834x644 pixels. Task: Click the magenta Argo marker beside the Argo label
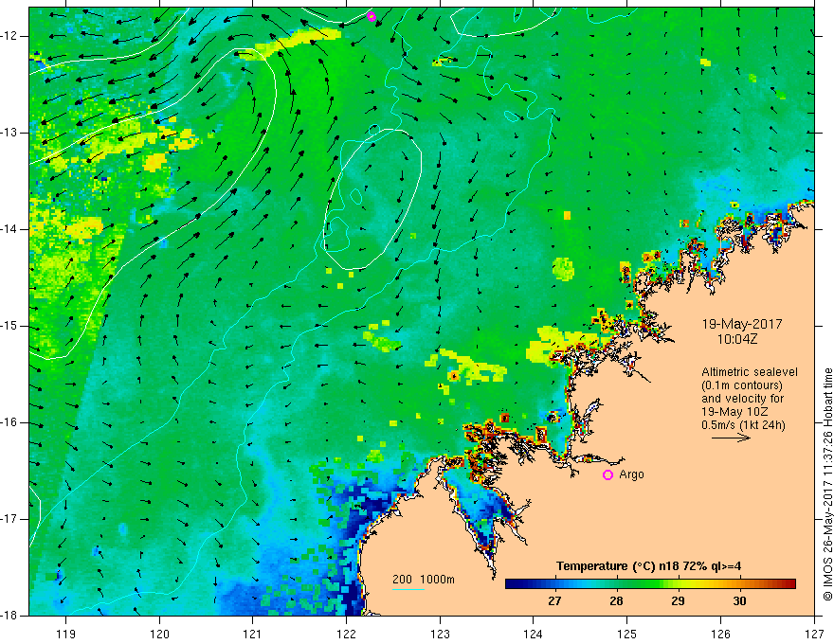coord(607,474)
